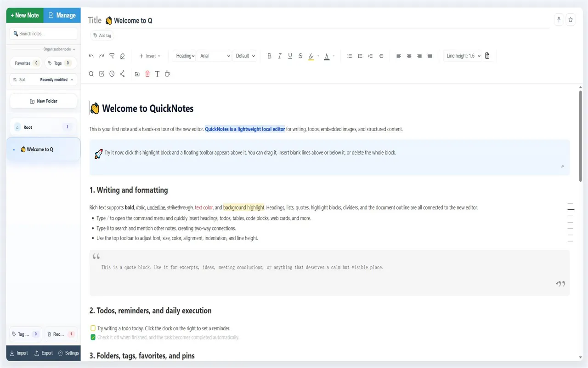This screenshot has width=588, height=368.
Task: Create a new note
Action: click(25, 15)
